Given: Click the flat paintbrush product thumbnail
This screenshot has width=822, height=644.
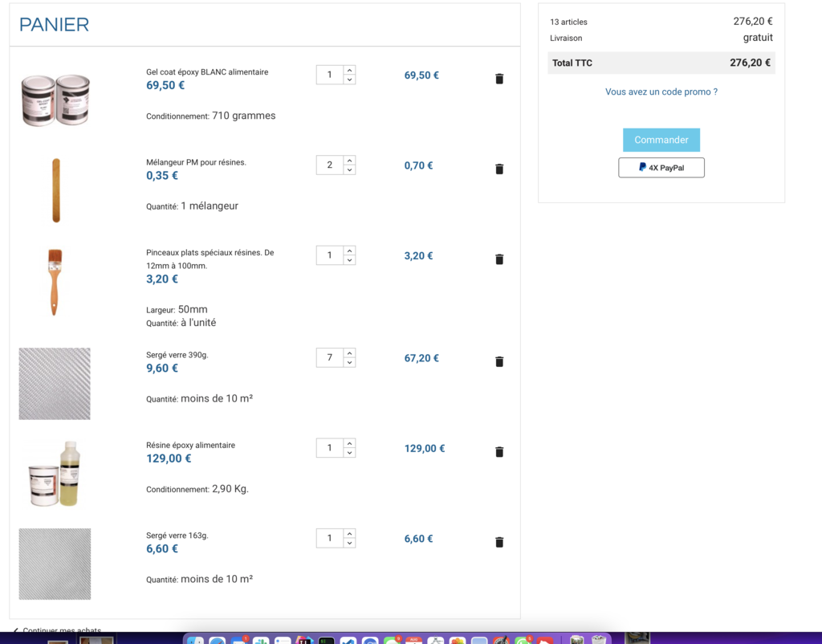Looking at the screenshot, I should pos(55,282).
